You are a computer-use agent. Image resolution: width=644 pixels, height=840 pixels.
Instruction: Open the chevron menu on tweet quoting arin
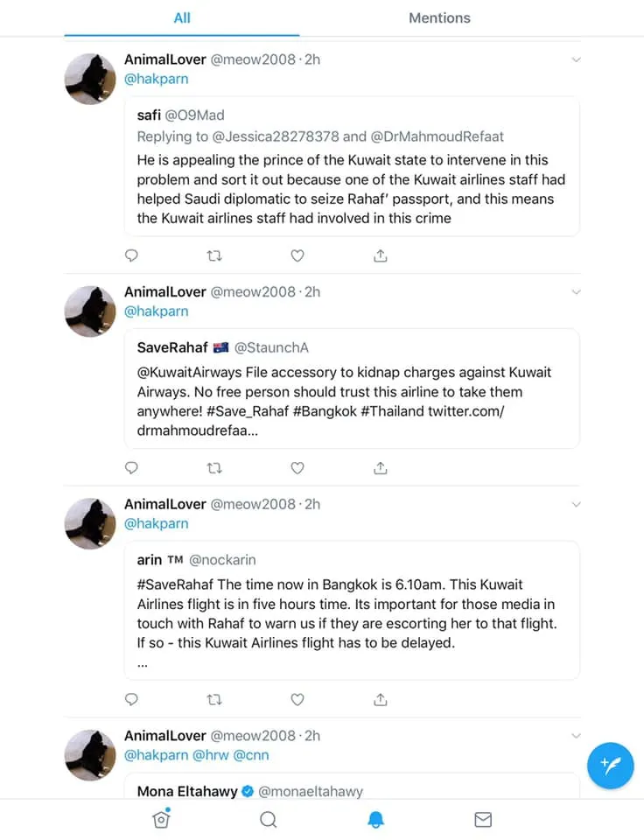576,504
